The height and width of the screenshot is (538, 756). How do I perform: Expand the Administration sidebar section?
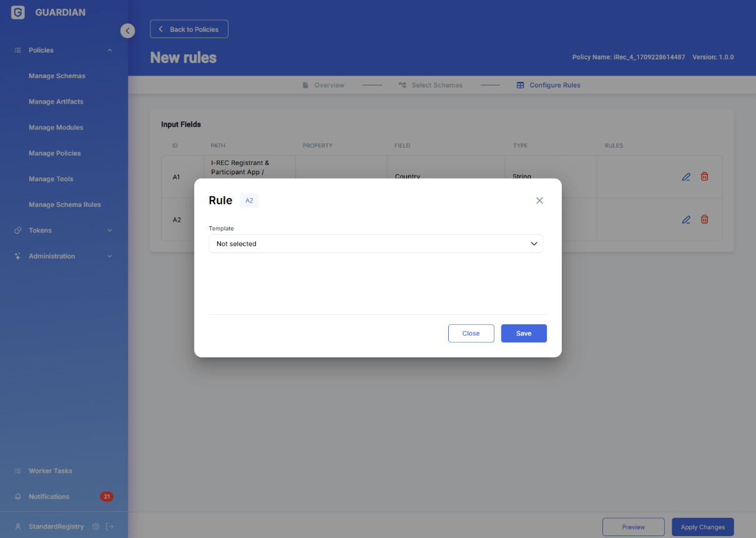click(110, 256)
